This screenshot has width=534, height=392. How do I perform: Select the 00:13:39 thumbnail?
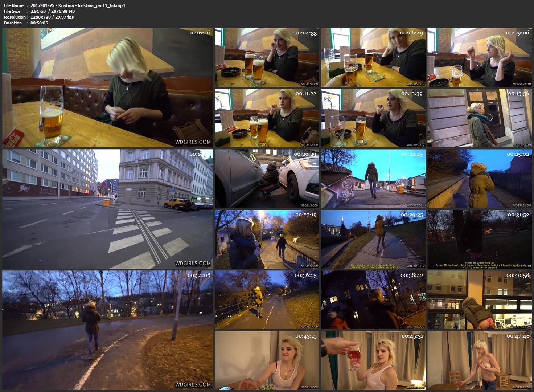[x=373, y=118]
